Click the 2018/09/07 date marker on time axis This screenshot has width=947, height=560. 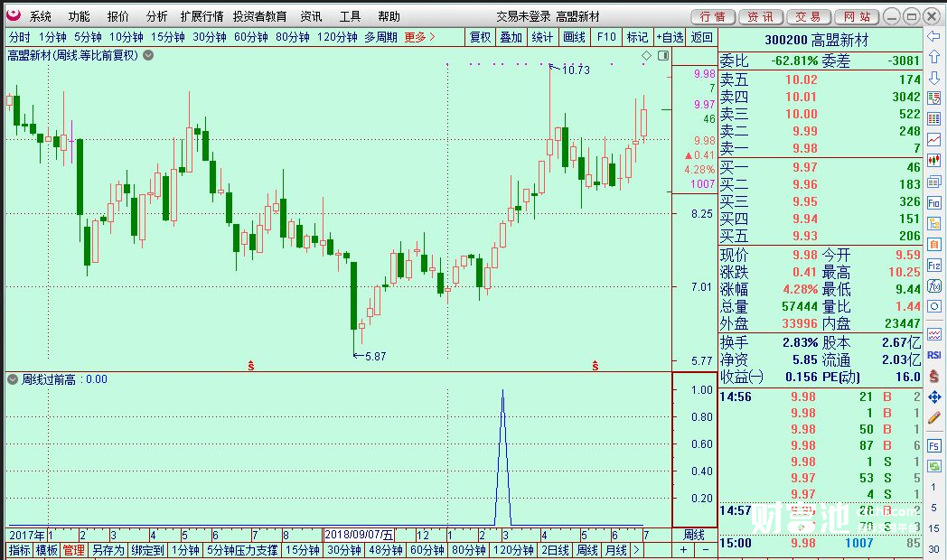359,535
